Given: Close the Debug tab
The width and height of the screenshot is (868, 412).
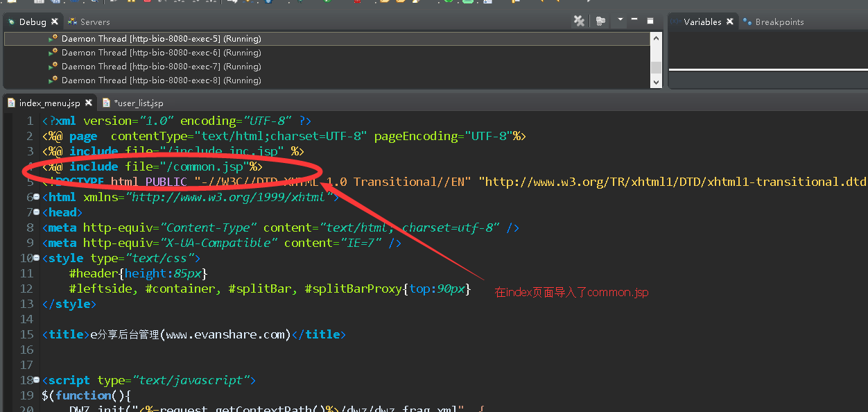Looking at the screenshot, I should pos(55,22).
